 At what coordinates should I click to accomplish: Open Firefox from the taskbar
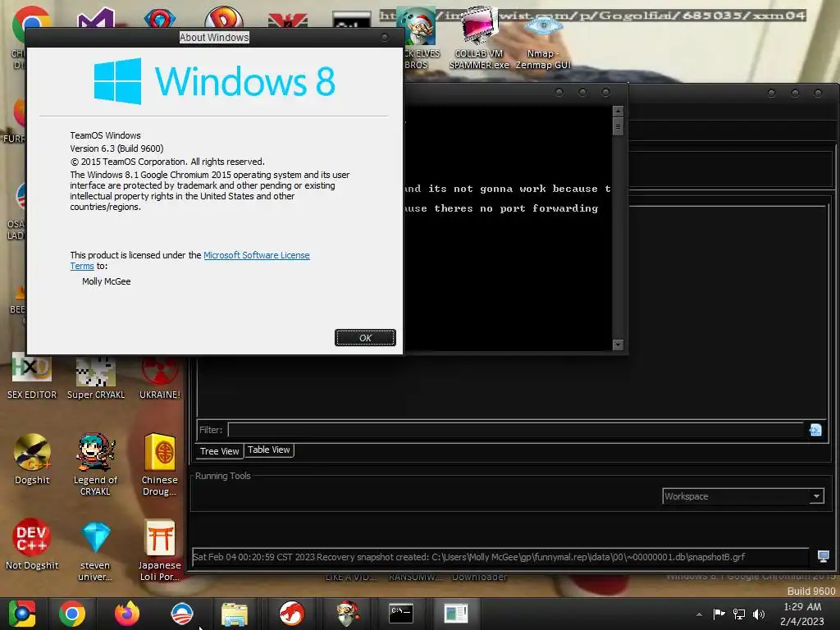pyautogui.click(x=127, y=614)
